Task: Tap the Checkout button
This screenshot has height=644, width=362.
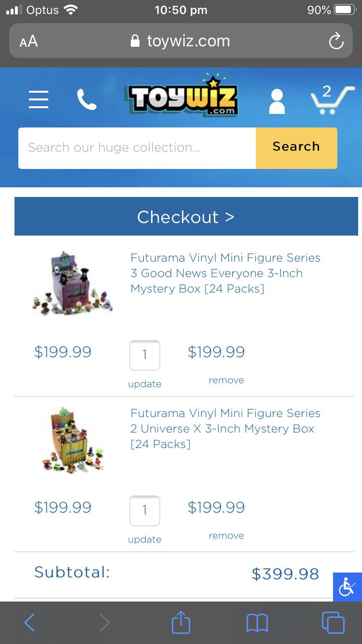Action: (x=186, y=217)
